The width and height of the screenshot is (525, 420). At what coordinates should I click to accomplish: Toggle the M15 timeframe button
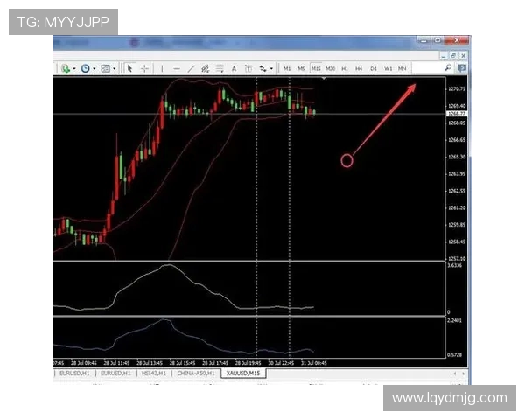pyautogui.click(x=315, y=68)
